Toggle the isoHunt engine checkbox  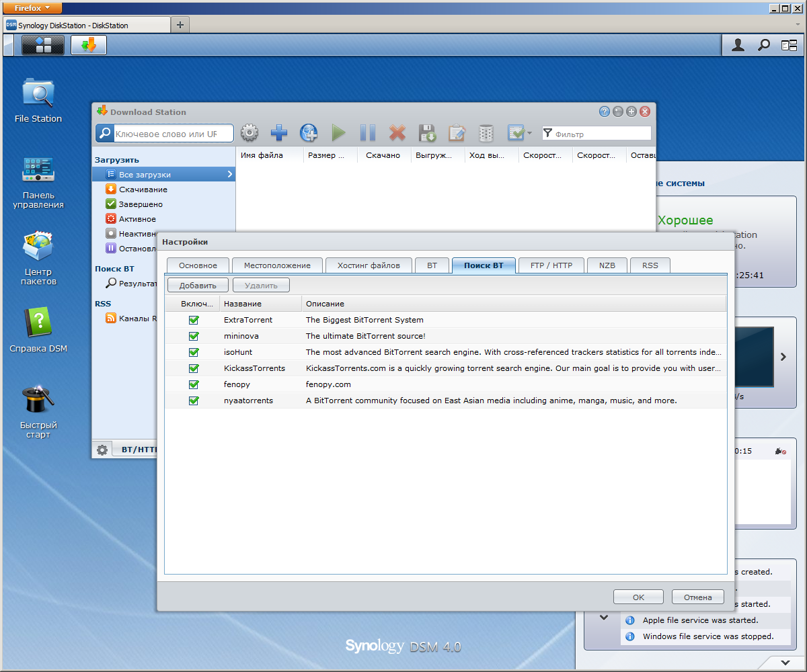tap(194, 352)
